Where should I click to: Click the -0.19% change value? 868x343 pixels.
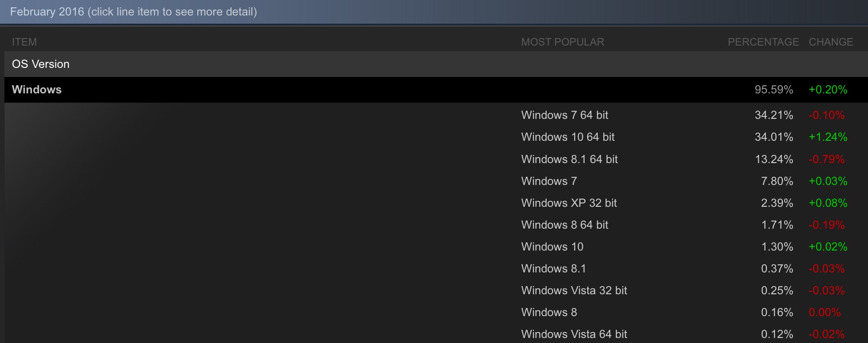[827, 225]
